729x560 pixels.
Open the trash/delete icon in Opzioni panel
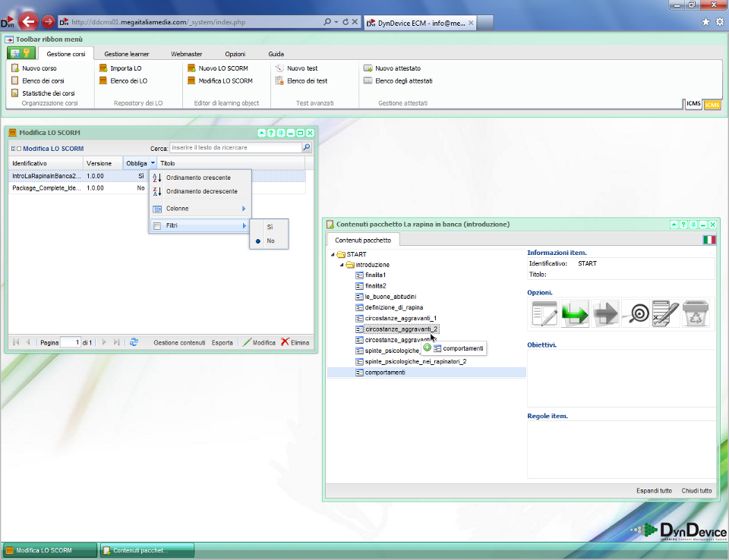[696, 312]
